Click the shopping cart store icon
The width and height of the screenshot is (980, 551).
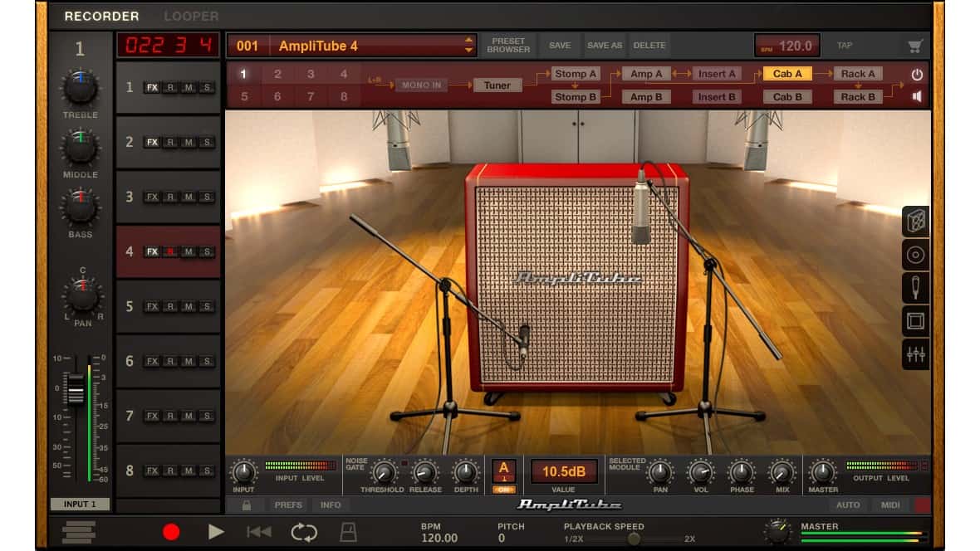[x=914, y=46]
